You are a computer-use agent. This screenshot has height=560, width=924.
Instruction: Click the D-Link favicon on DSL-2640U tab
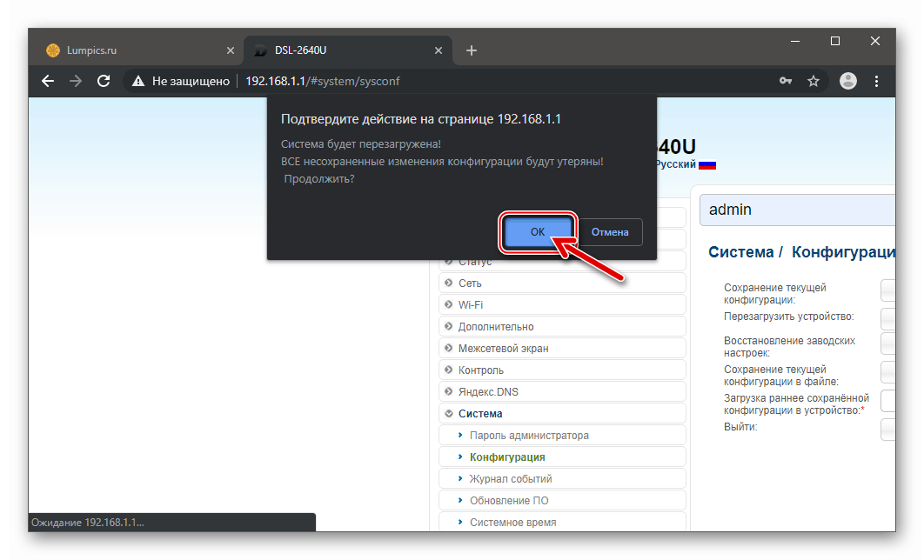(260, 50)
